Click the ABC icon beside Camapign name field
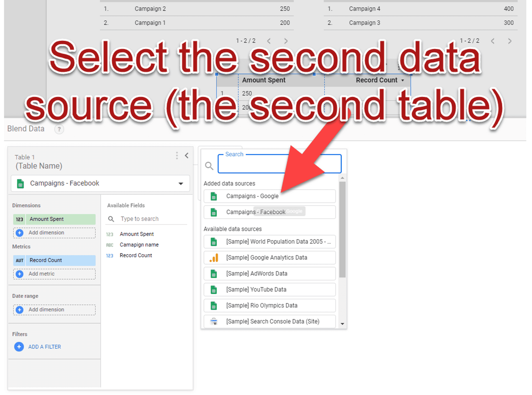532x395 pixels. pyautogui.click(x=110, y=245)
